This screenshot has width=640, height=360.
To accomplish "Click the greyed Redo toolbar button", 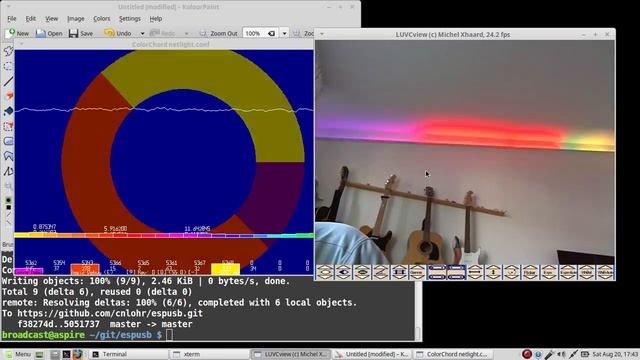I will 162,33.
